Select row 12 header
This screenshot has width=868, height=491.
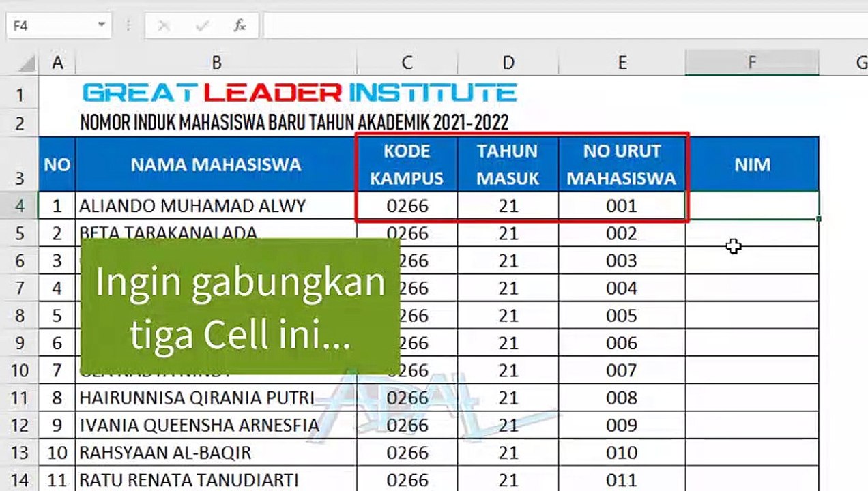tap(19, 426)
